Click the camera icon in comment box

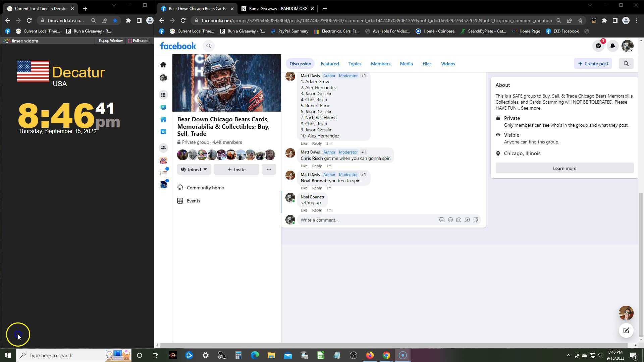coord(459,220)
